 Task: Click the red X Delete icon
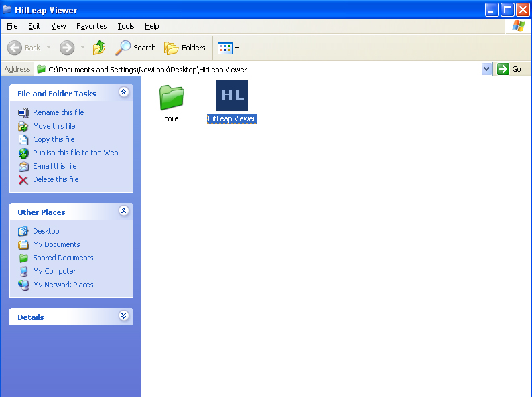[x=23, y=180]
